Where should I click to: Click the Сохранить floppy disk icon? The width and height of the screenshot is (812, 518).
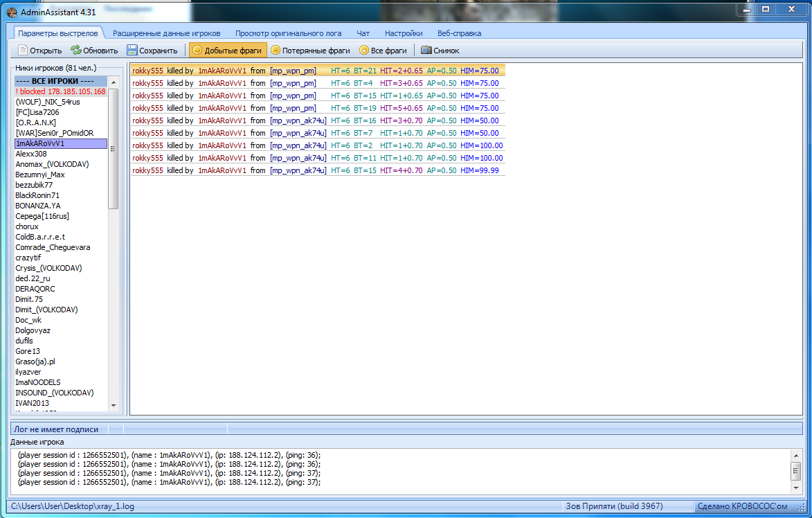(x=132, y=51)
